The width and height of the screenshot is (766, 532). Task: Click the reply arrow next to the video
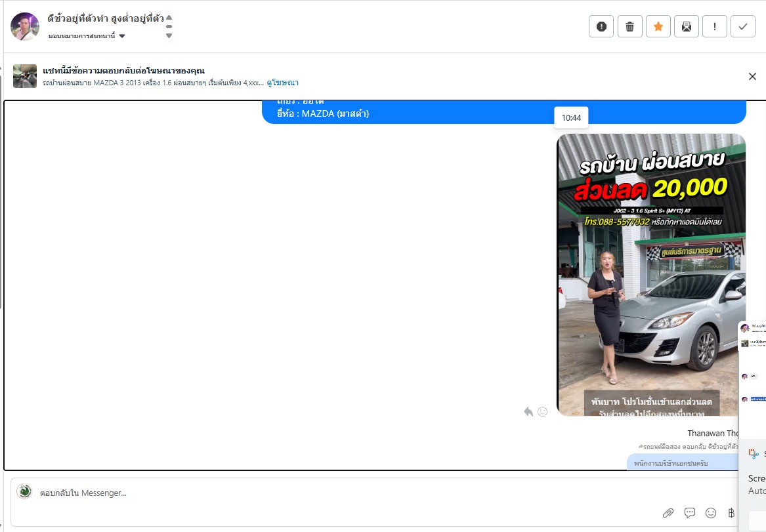click(528, 411)
